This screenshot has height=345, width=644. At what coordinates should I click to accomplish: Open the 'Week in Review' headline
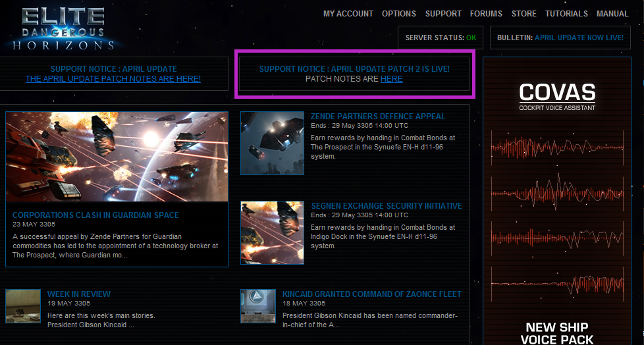coord(79,294)
